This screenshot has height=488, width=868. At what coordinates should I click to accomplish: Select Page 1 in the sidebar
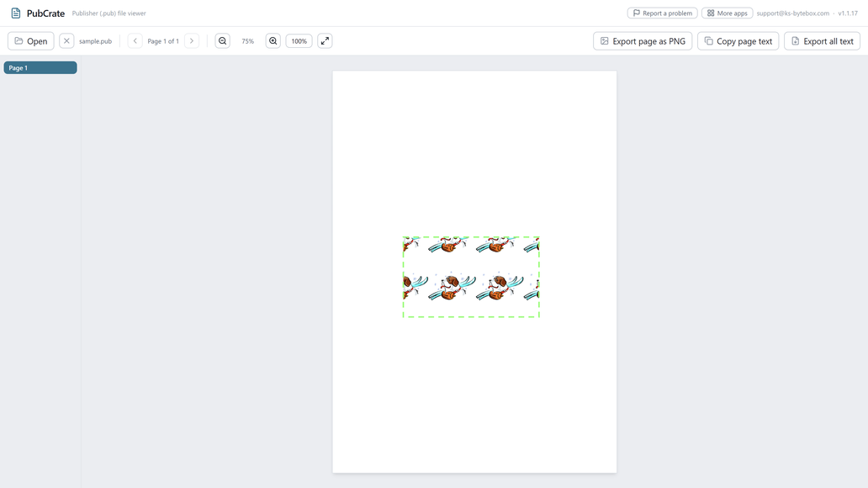[x=40, y=67]
